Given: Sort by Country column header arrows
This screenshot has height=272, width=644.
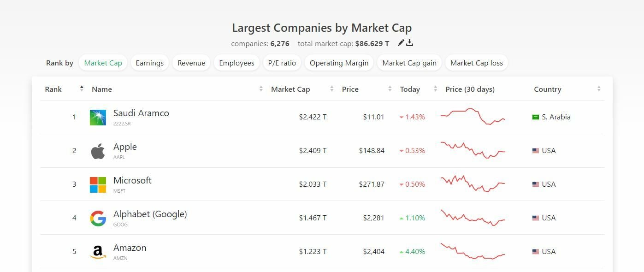Looking at the screenshot, I should pos(599,89).
